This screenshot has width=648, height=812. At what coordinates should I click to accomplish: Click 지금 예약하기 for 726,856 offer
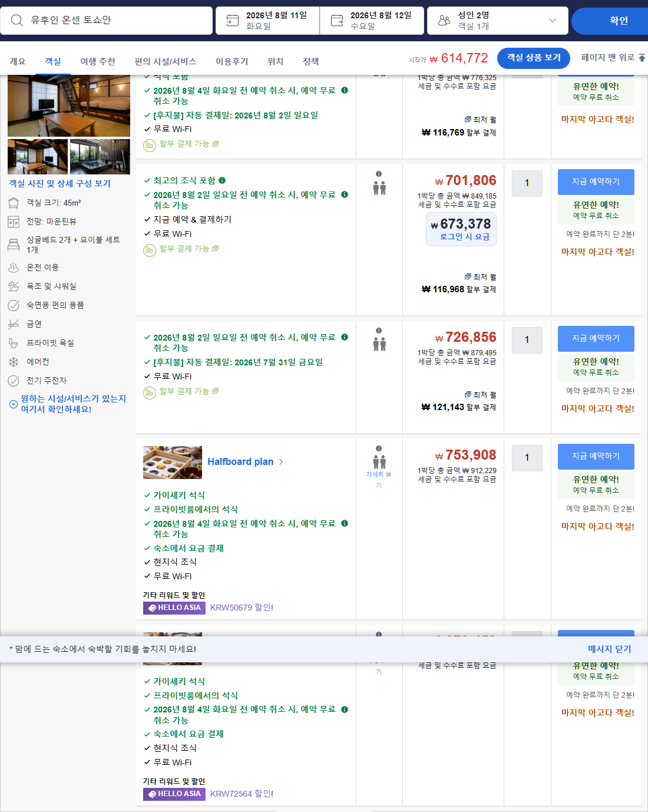[x=596, y=339]
